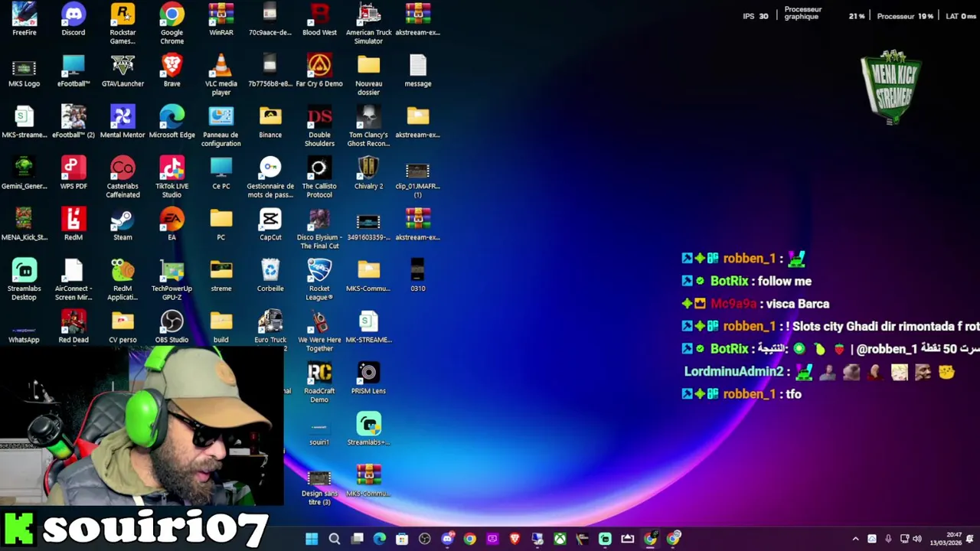
Task: Open the Binance folder
Action: pos(270,122)
